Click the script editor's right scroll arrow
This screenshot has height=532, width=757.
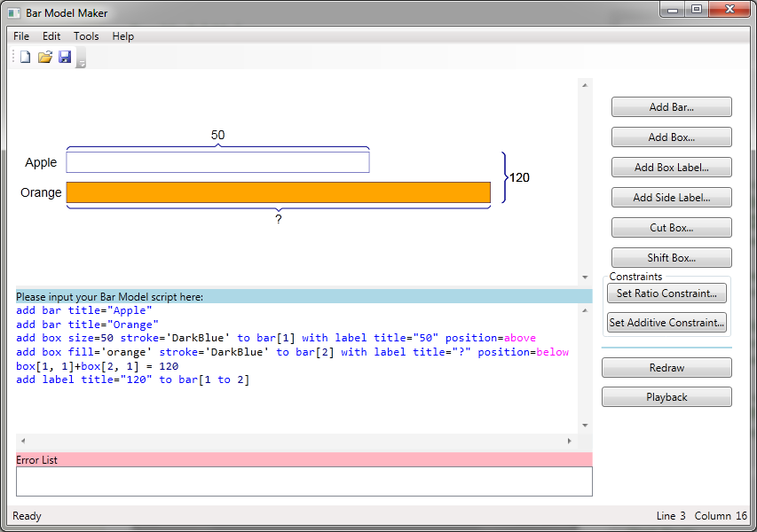pyautogui.click(x=570, y=441)
